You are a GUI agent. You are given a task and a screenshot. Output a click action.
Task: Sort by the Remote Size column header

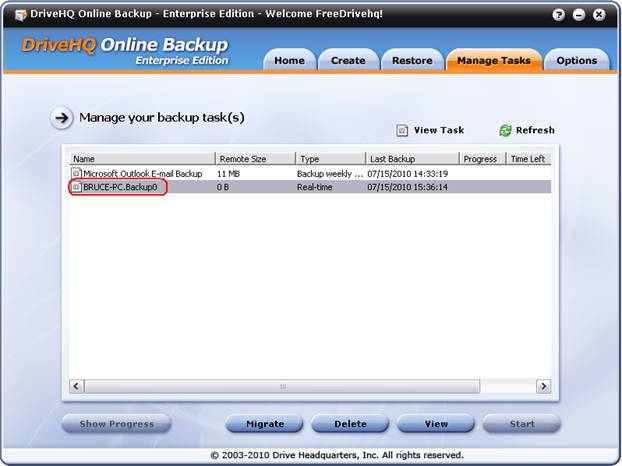point(255,159)
